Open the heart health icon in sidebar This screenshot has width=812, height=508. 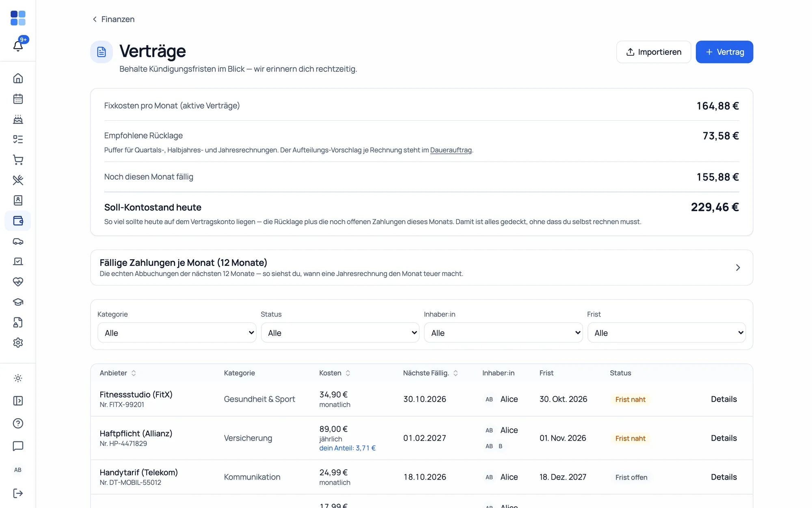point(18,282)
